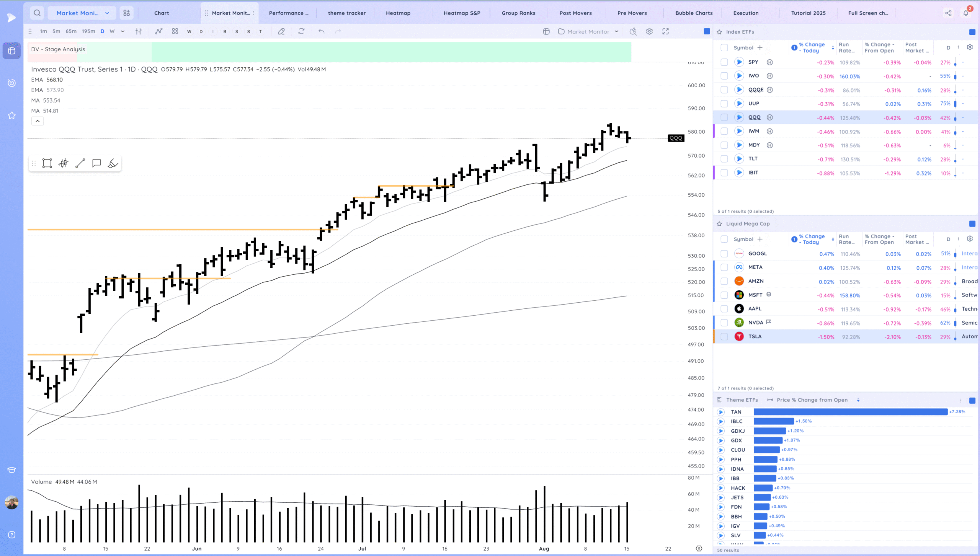Click the comment callout drawing tool
Screen dimensions: 980x556
[x=96, y=163]
